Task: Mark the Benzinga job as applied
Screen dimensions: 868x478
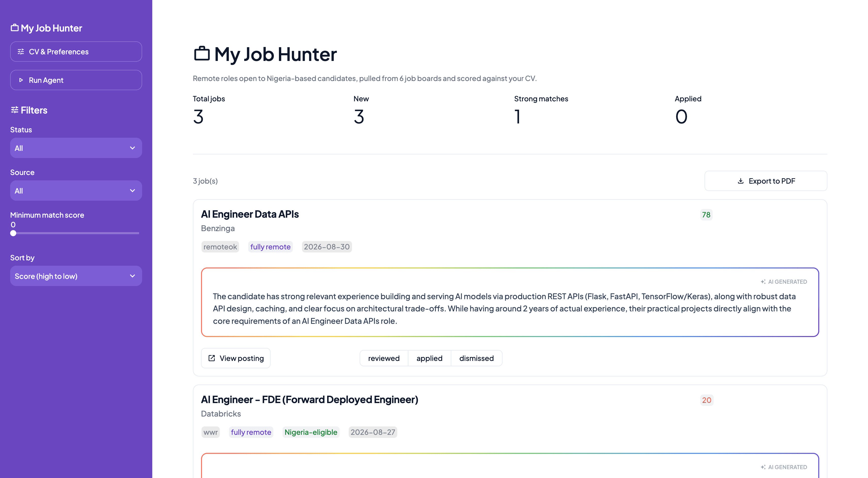Action: pos(429,358)
